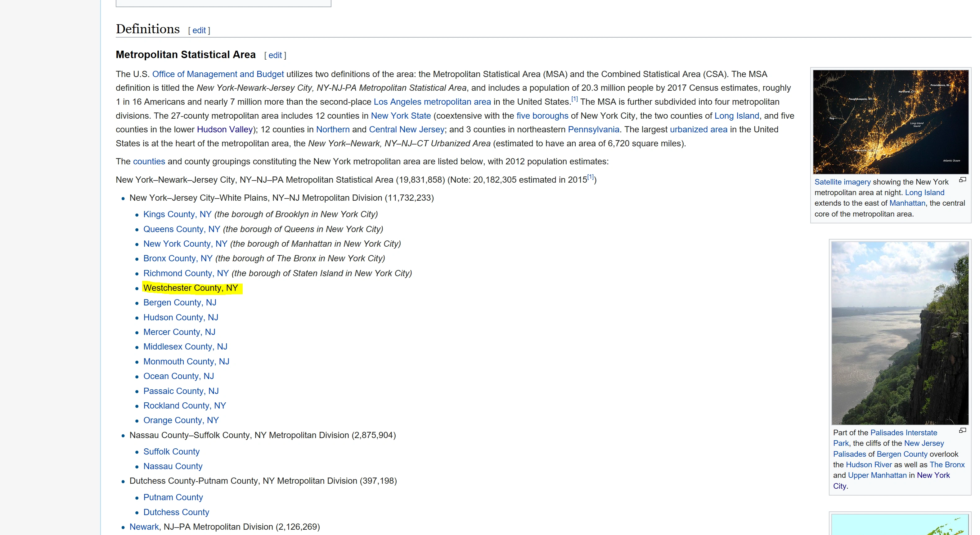Screen dimensions: 980x535
Task: Edit the Definitions section
Action: click(x=199, y=30)
